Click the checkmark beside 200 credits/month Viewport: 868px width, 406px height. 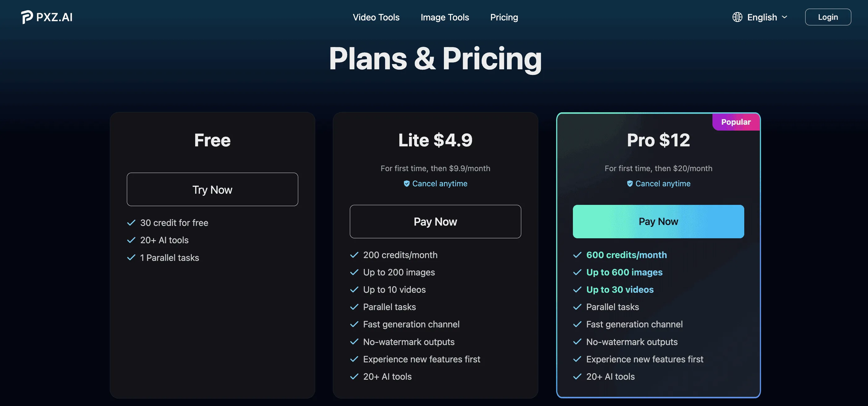355,255
